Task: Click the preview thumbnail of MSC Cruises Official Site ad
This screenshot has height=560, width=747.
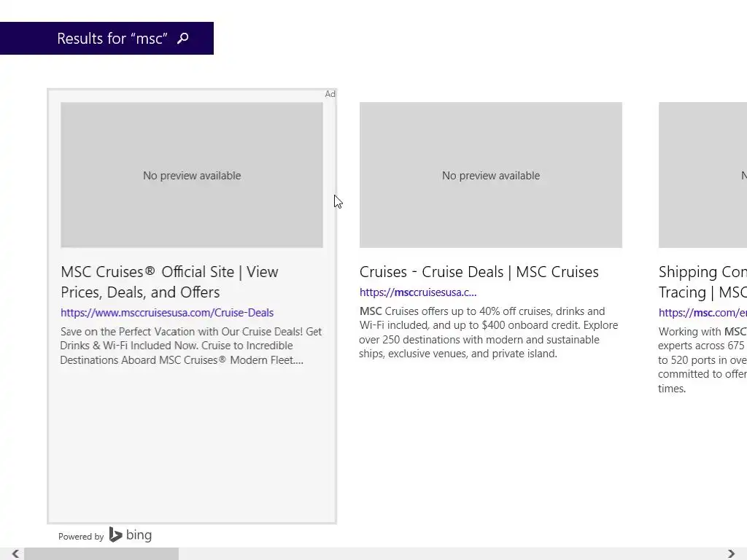Action: coord(192,175)
